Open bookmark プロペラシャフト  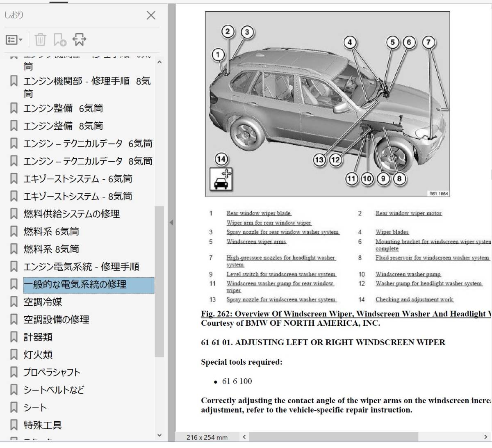point(52,373)
